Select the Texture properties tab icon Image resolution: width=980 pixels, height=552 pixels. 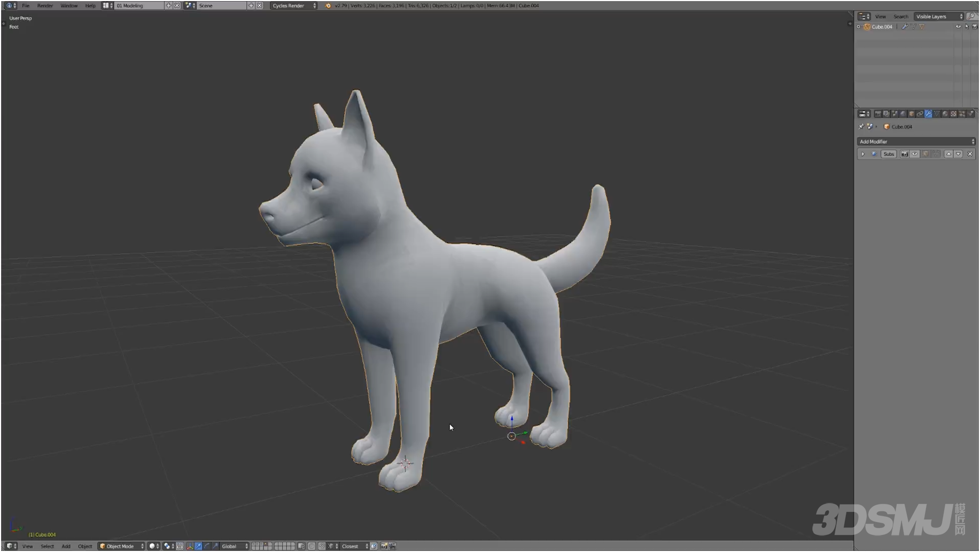(953, 114)
